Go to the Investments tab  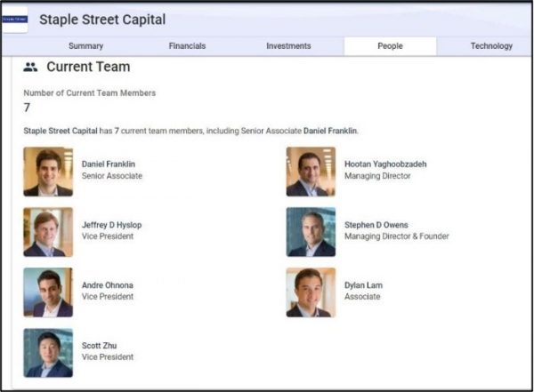288,46
